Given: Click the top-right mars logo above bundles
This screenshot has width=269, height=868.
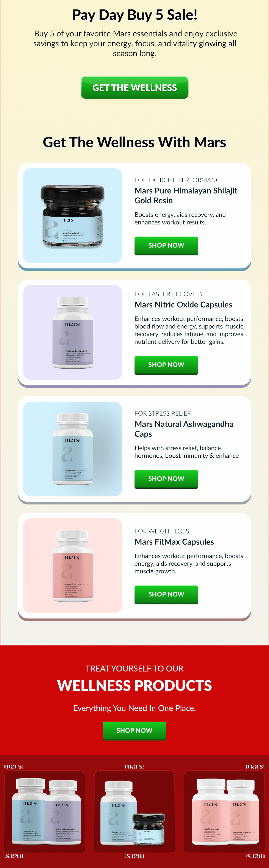Looking at the screenshot, I should tap(255, 766).
